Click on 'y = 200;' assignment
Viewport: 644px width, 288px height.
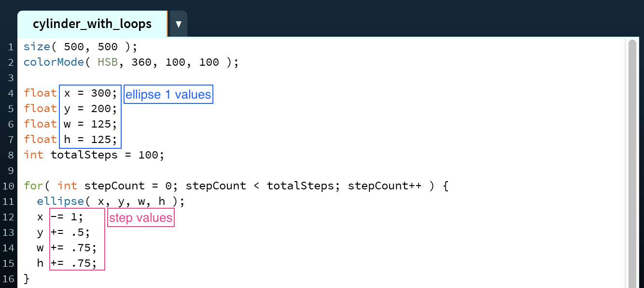coord(90,108)
